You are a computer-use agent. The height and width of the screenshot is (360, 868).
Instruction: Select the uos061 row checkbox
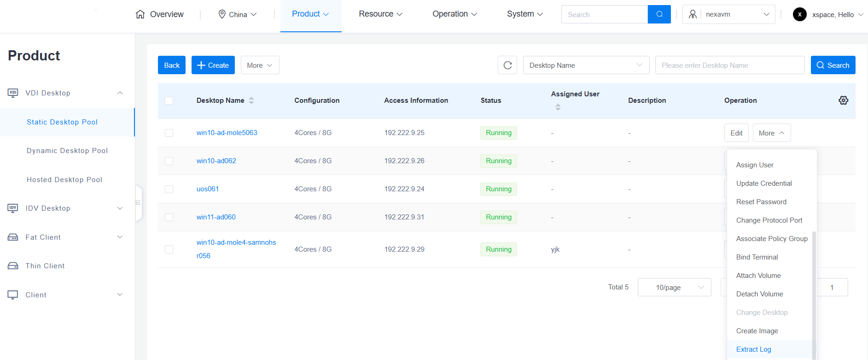point(169,189)
